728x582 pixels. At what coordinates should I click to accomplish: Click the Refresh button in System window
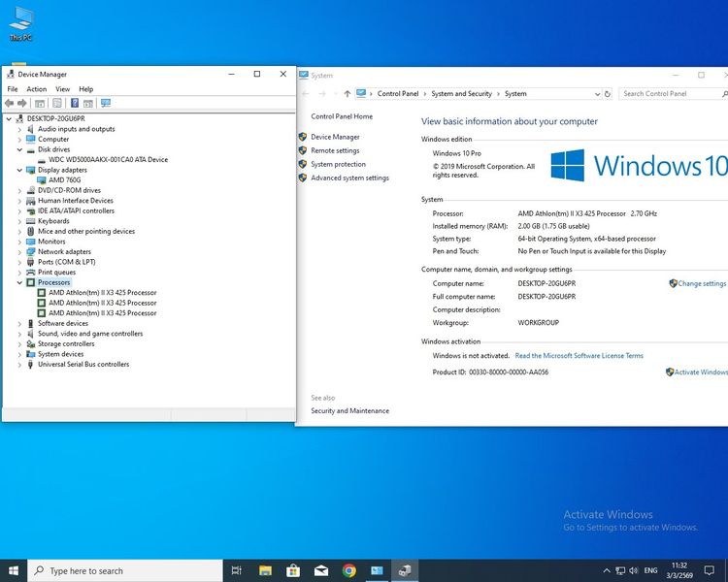coord(608,94)
